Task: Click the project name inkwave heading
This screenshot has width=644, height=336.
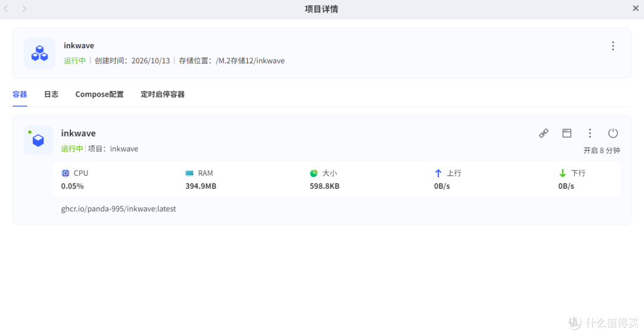Action: (x=79, y=45)
